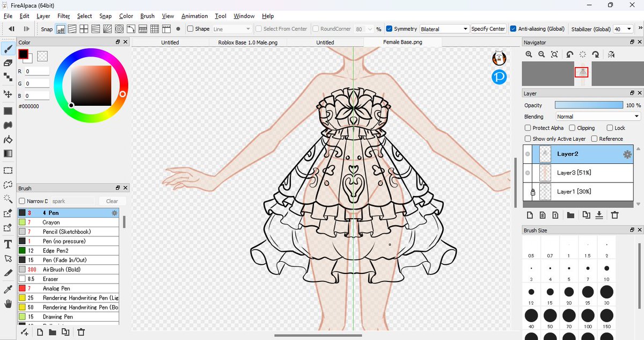Turn off the Symmetry checkbox
The height and width of the screenshot is (340, 644).
(389, 29)
